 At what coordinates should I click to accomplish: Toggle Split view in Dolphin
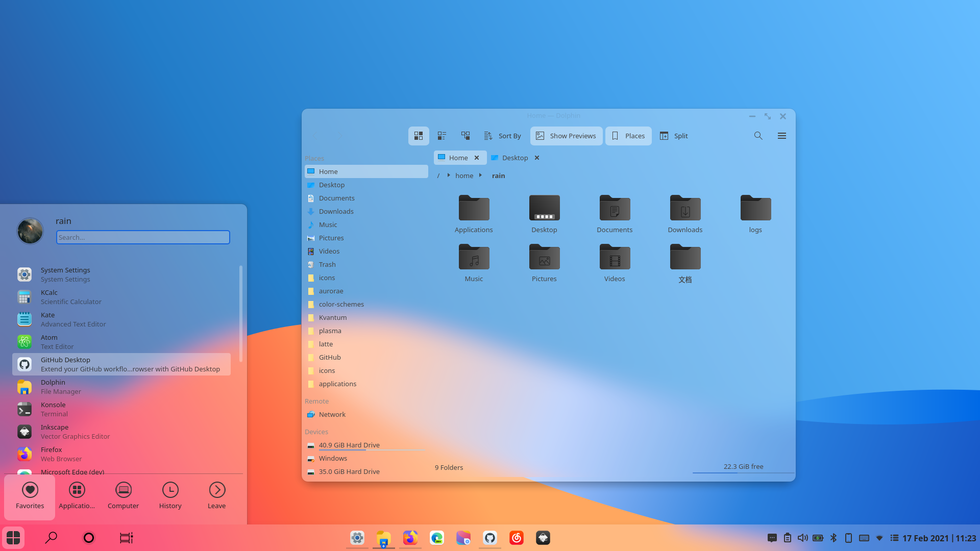(x=674, y=136)
